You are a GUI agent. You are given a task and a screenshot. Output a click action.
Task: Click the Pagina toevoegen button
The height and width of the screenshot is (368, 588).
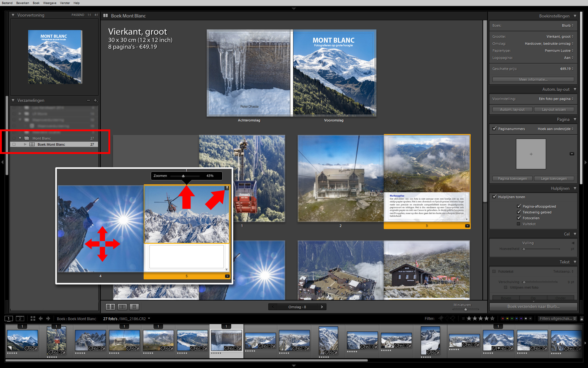(x=512, y=178)
